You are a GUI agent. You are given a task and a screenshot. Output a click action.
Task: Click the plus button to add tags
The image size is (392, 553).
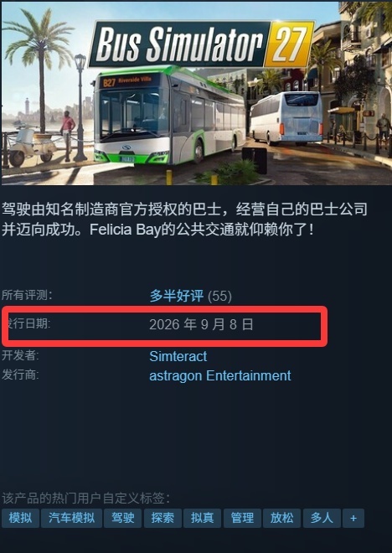pos(353,518)
